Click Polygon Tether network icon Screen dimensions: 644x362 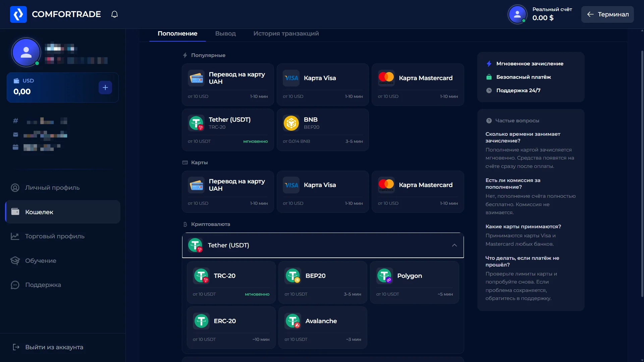click(x=384, y=276)
